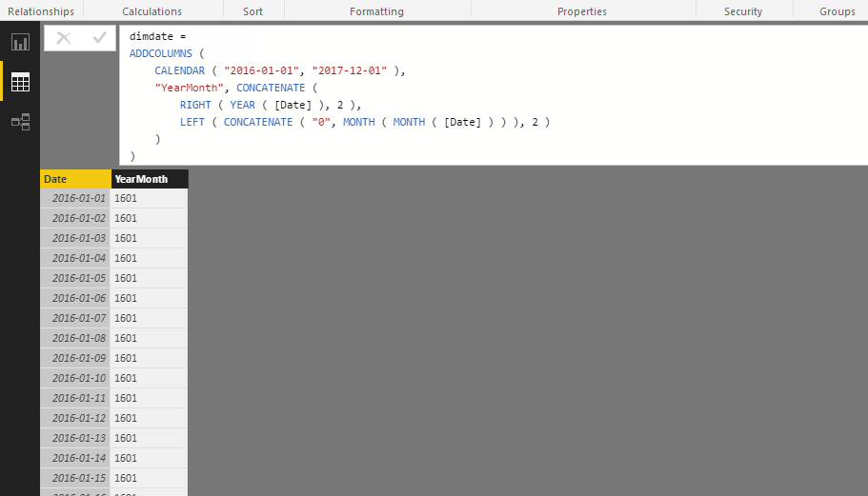Click the date cell 2016-01-09

(75, 358)
